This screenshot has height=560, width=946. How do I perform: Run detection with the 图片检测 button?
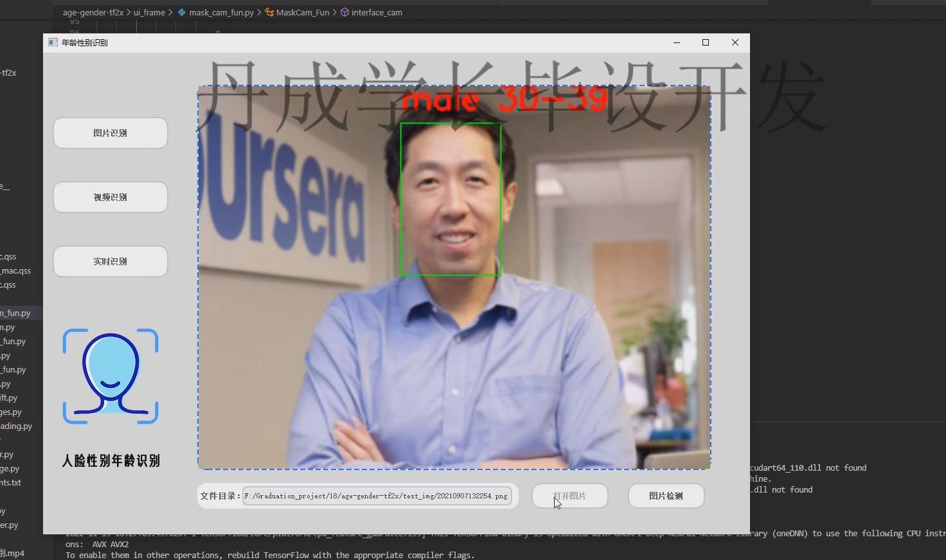pos(666,496)
